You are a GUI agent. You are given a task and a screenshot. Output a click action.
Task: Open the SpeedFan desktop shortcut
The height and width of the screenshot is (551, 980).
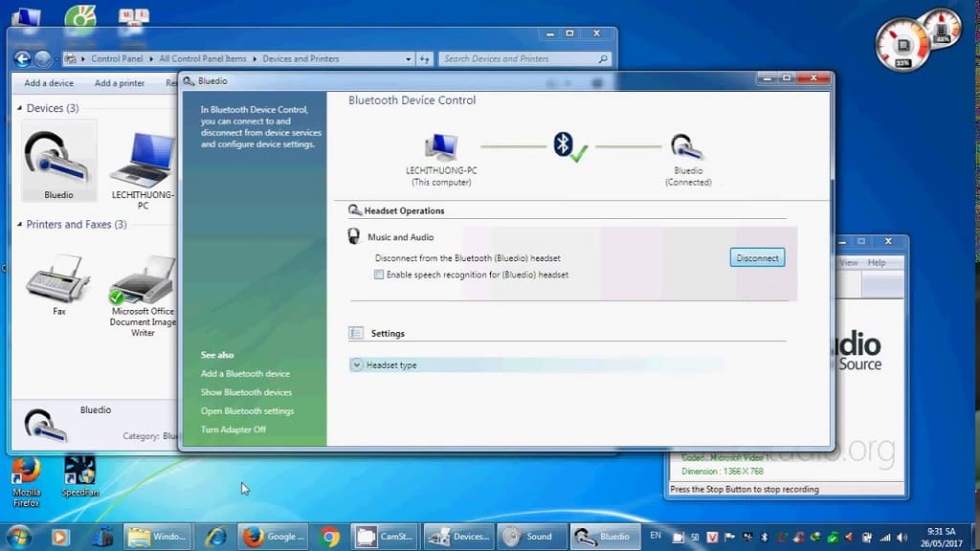[x=80, y=476]
